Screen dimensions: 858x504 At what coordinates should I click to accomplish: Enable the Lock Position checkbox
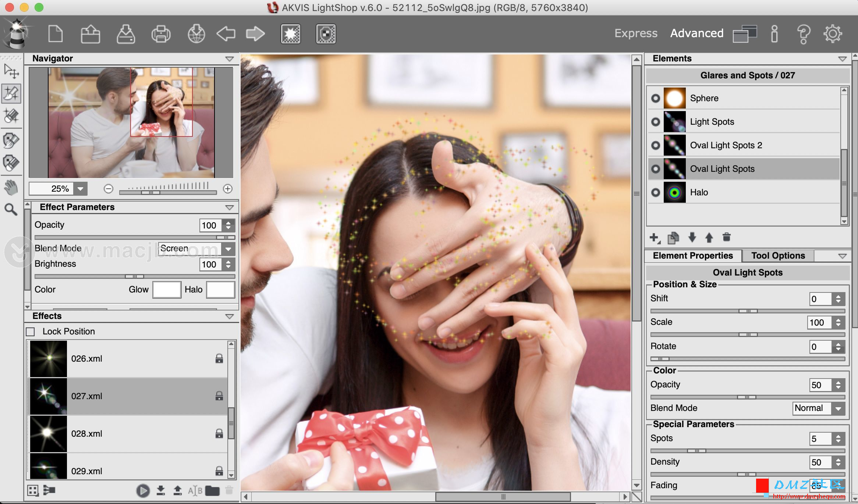[31, 332]
